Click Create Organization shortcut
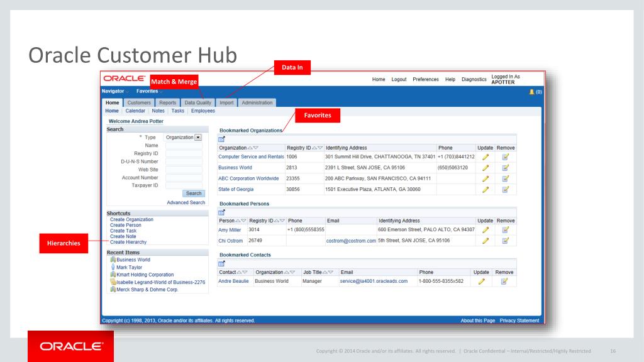The width and height of the screenshot is (644, 362). coord(131,219)
